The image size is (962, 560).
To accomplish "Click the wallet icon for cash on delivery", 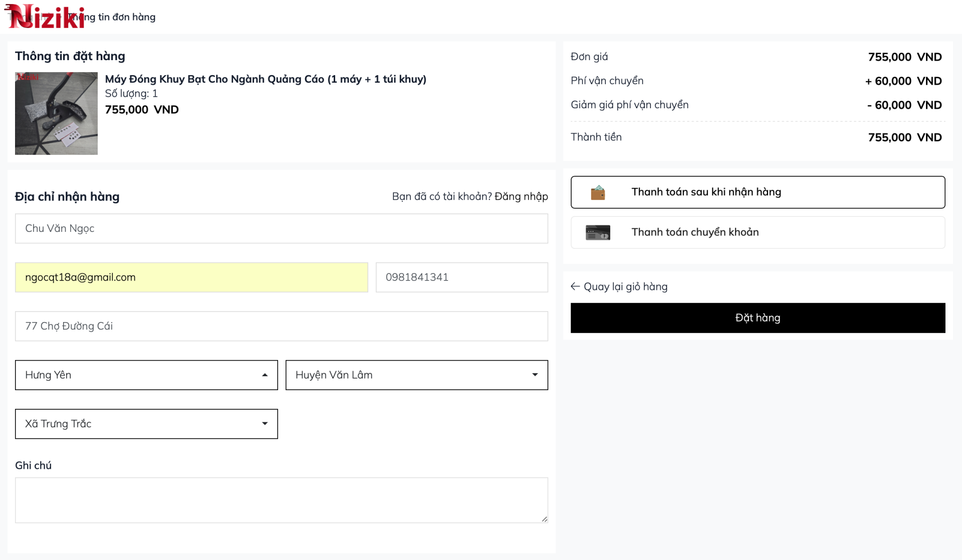I will click(x=598, y=192).
